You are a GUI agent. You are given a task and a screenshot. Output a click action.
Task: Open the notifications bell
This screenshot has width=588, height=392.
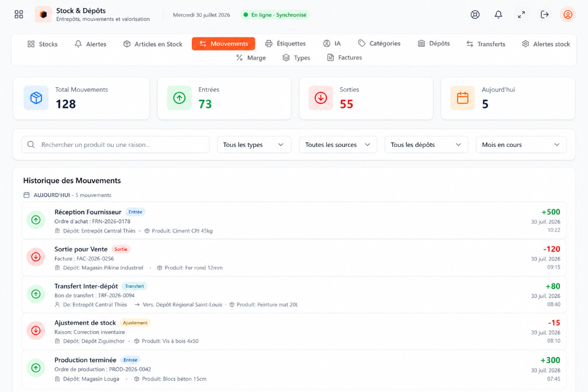tap(498, 14)
